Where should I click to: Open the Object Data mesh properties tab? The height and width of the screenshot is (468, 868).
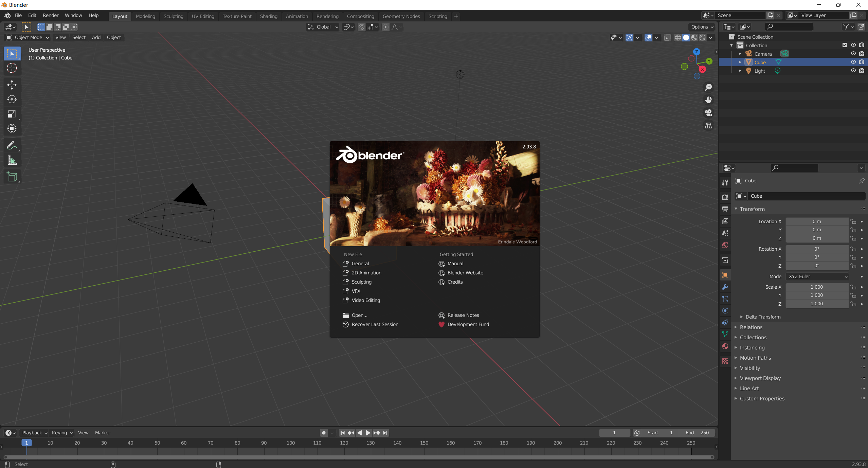(x=725, y=335)
